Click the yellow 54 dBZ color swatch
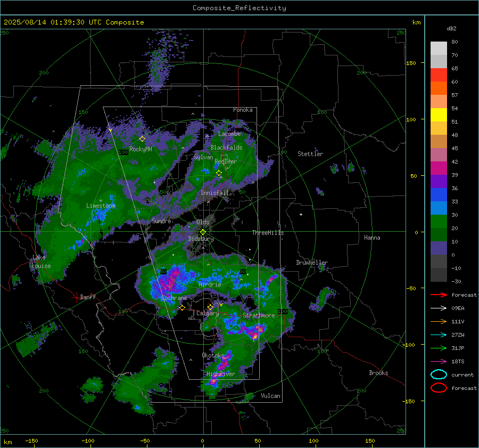This screenshot has height=448, width=479. 439,115
